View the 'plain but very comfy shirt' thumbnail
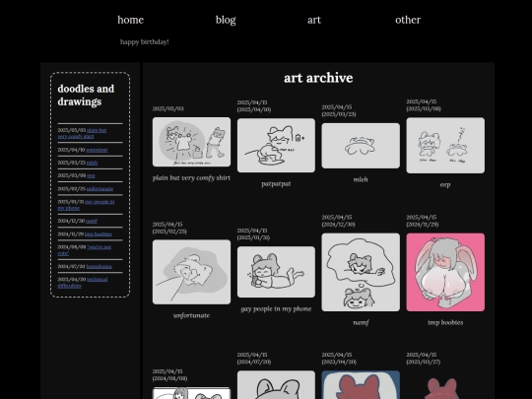The image size is (532, 399). click(191, 142)
